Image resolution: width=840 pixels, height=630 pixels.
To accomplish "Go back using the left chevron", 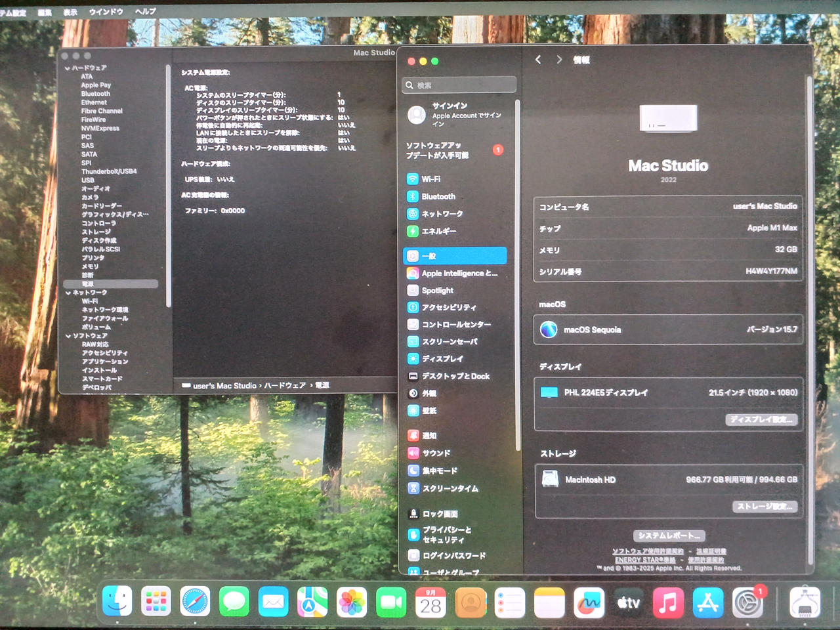I will [x=538, y=60].
